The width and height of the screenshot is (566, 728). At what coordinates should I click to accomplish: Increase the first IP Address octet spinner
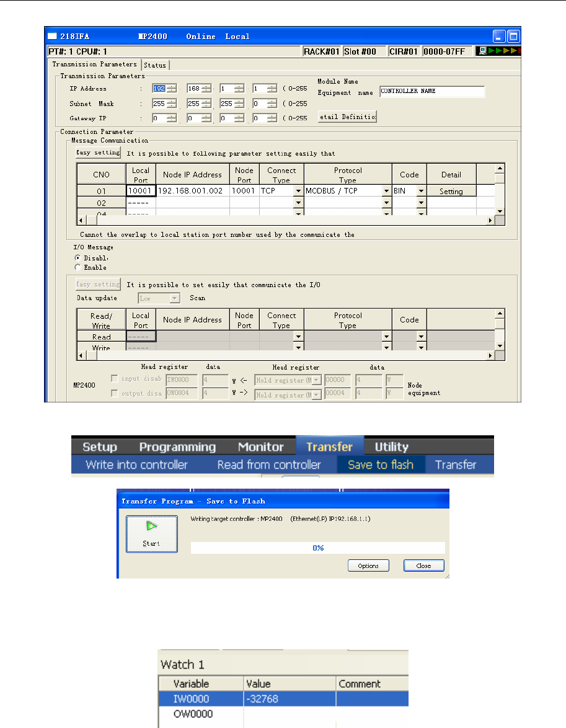(x=172, y=86)
